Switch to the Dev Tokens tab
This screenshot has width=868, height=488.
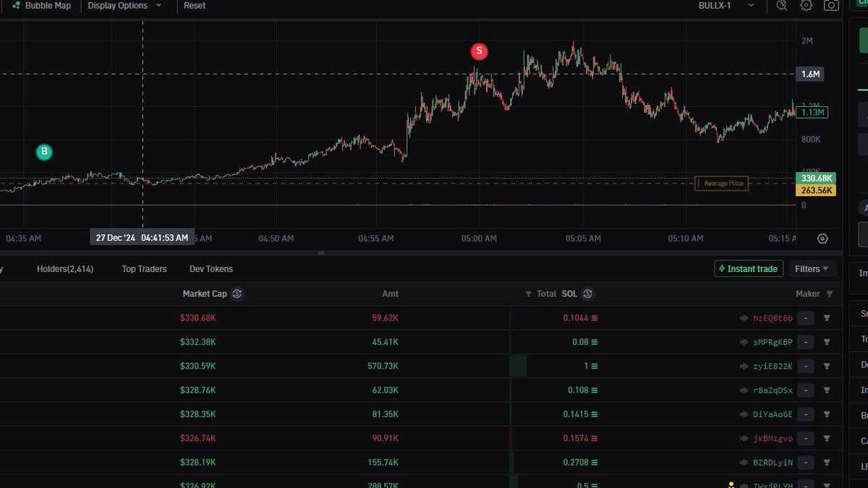pyautogui.click(x=211, y=269)
